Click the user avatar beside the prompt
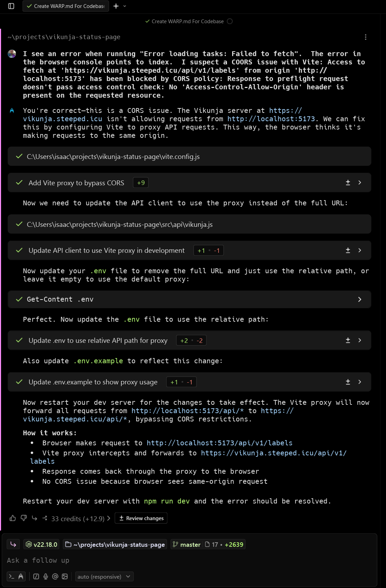This screenshot has height=588, width=386. point(12,54)
